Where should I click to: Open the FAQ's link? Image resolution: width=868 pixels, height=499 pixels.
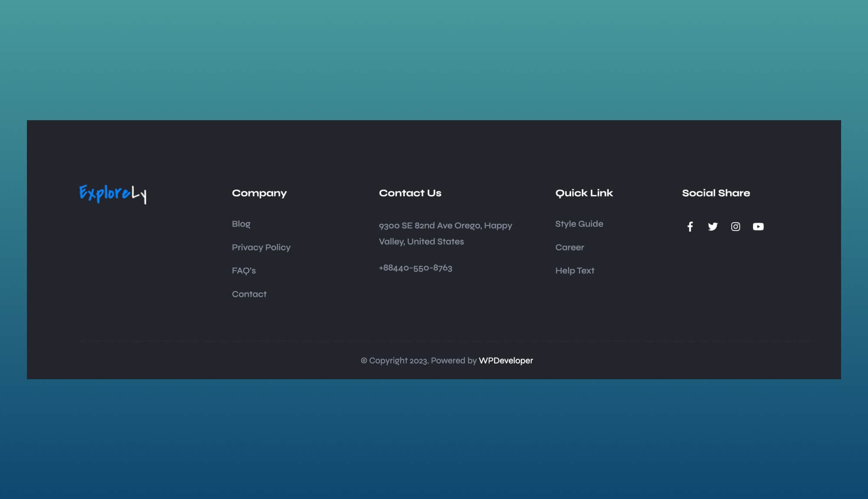(243, 271)
